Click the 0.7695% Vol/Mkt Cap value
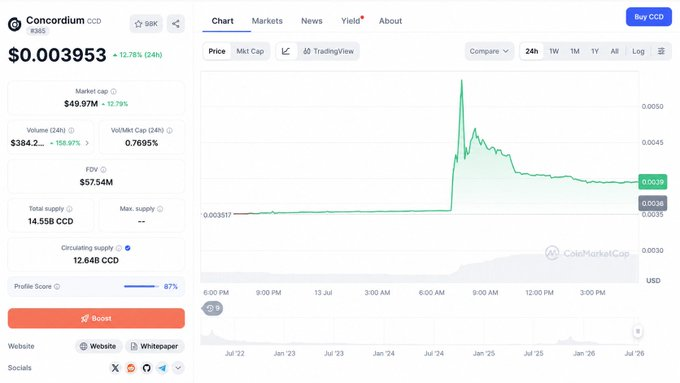The width and height of the screenshot is (680, 383). tap(141, 143)
